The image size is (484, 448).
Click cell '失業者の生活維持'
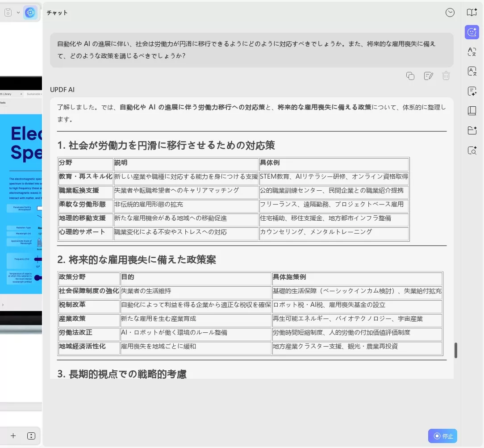(x=196, y=292)
